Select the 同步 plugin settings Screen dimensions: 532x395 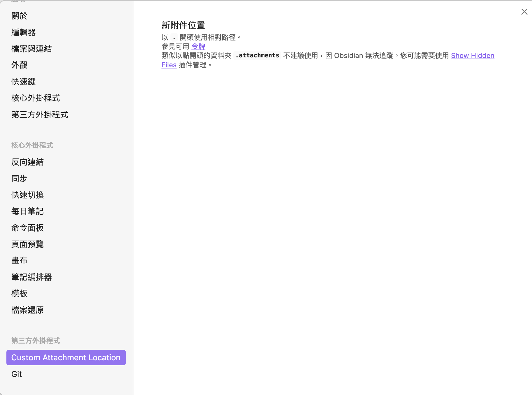(x=19, y=179)
